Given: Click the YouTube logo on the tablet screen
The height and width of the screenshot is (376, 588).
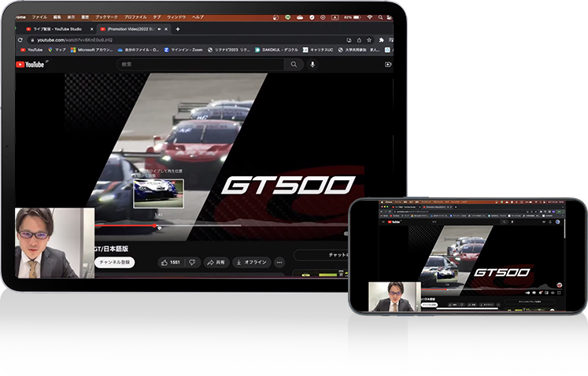Looking at the screenshot, I should click(x=30, y=65).
